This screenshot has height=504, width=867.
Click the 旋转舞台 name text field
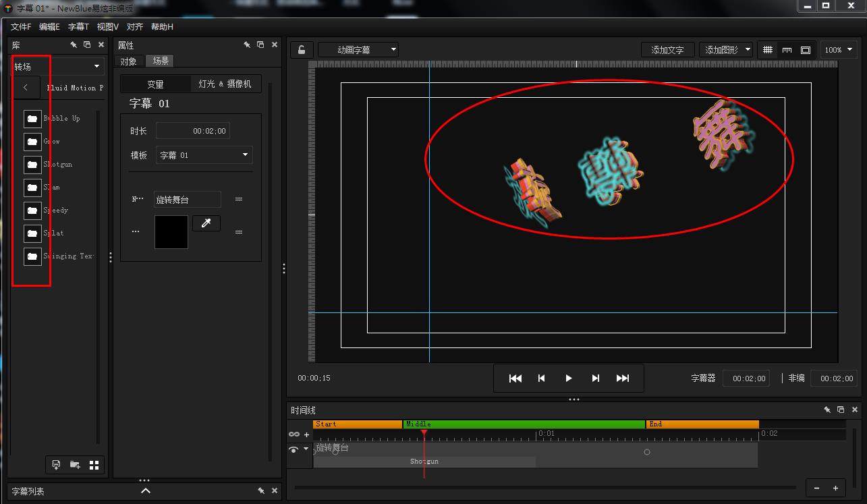187,200
